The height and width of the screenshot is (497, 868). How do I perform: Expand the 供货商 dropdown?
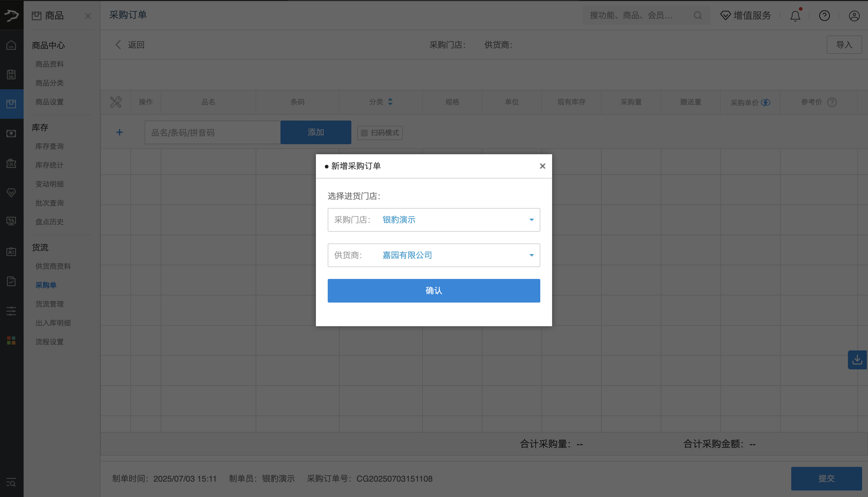coord(531,255)
